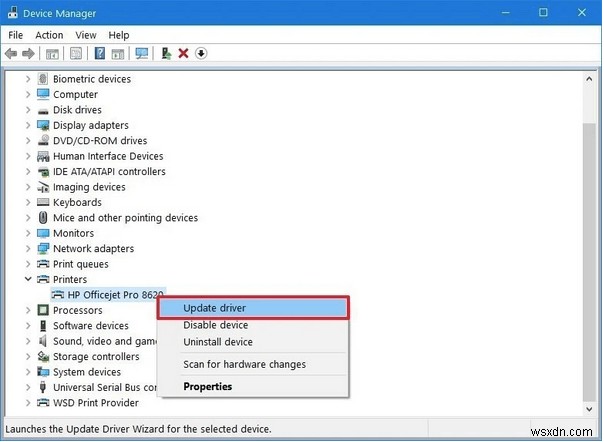This screenshot has height=442, width=604.
Task: Click the Show/Hide action pane icon
Action: [x=117, y=54]
